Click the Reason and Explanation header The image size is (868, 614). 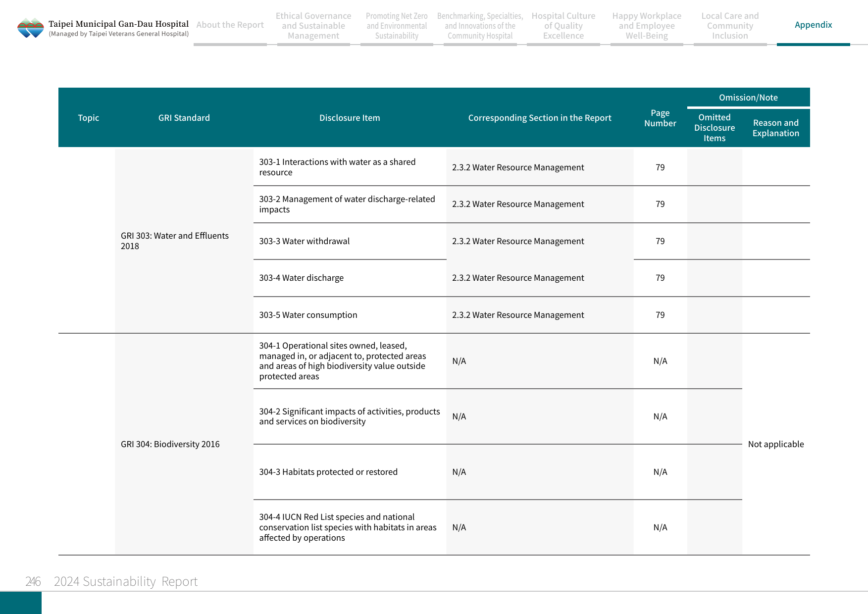[x=776, y=128]
